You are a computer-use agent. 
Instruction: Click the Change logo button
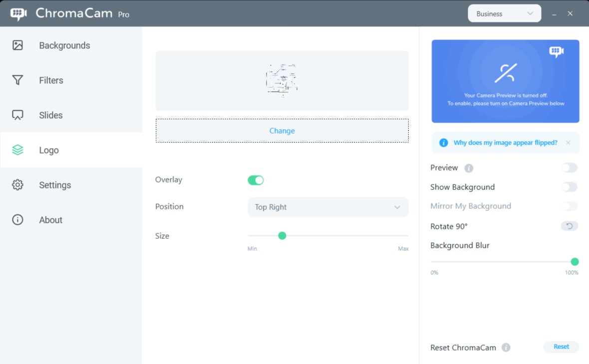coord(282,131)
